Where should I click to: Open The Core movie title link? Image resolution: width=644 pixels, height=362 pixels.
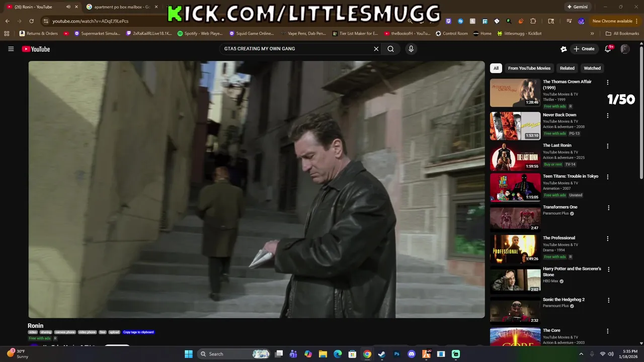tap(551, 330)
